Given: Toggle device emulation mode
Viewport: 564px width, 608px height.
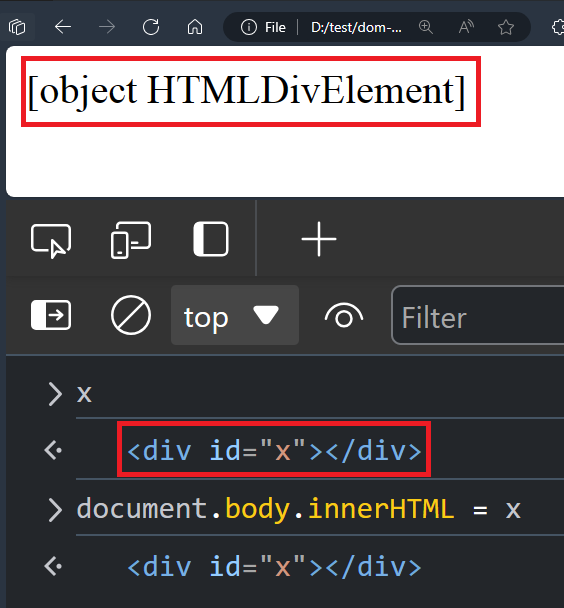Looking at the screenshot, I should (131, 240).
